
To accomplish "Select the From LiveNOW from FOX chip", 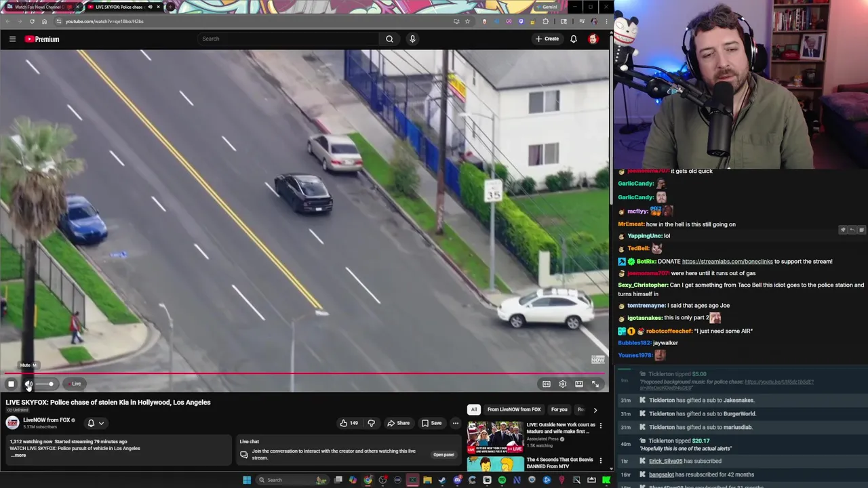I will coord(514,409).
